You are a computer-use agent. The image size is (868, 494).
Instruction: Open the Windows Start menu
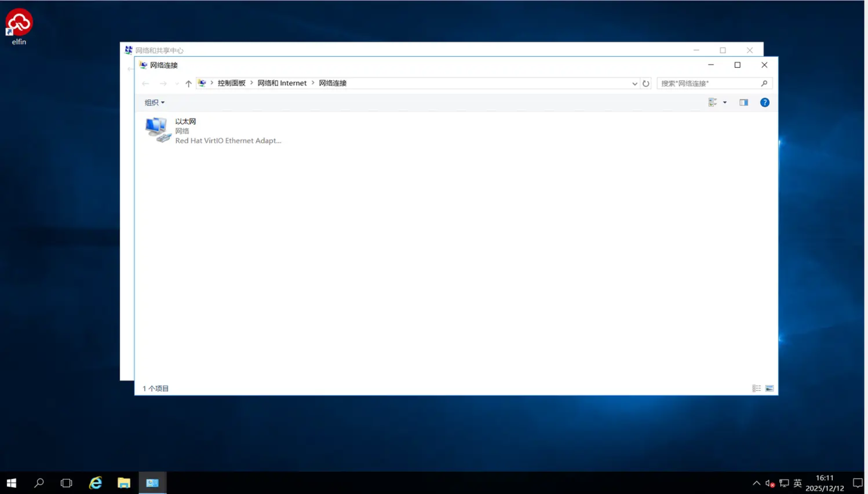pyautogui.click(x=11, y=483)
